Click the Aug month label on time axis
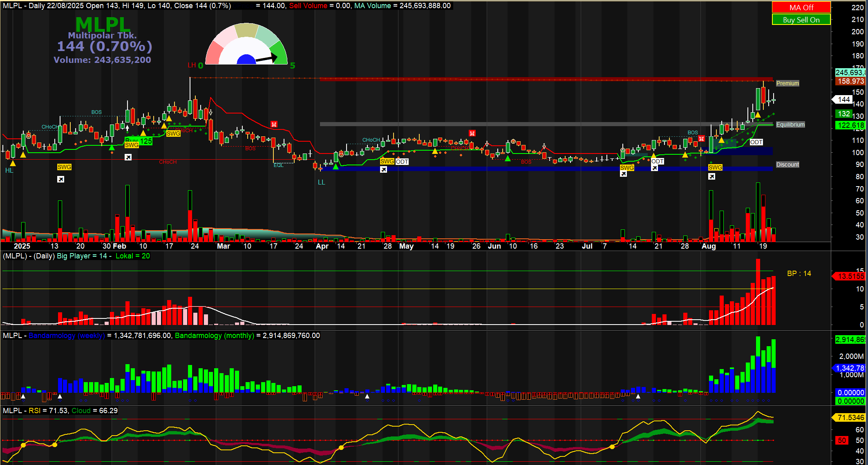 coord(709,246)
